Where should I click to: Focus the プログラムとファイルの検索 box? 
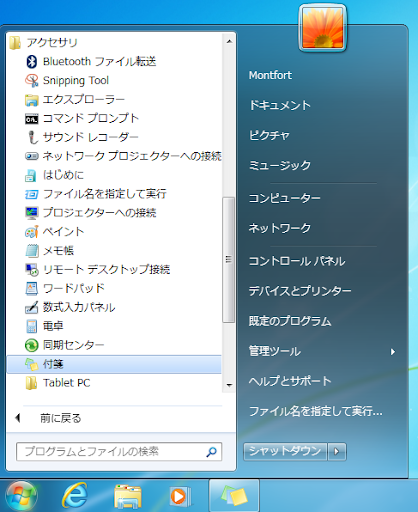tap(119, 452)
